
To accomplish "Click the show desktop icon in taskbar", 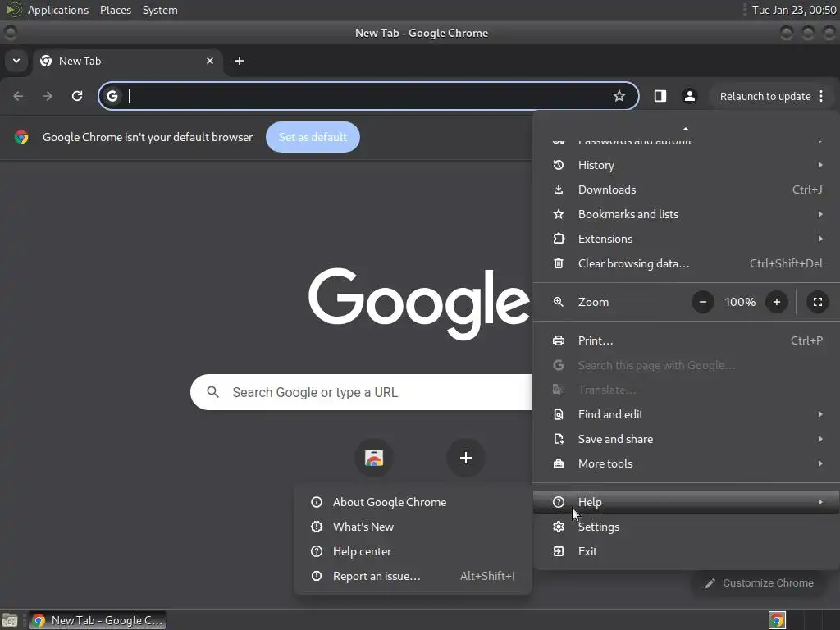I will (x=10, y=620).
